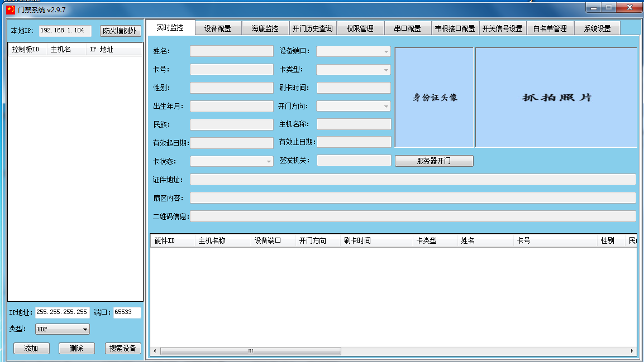644x362 pixels.
Task: Switch to the 权限管理 (Permission Management) tab
Action: point(360,27)
